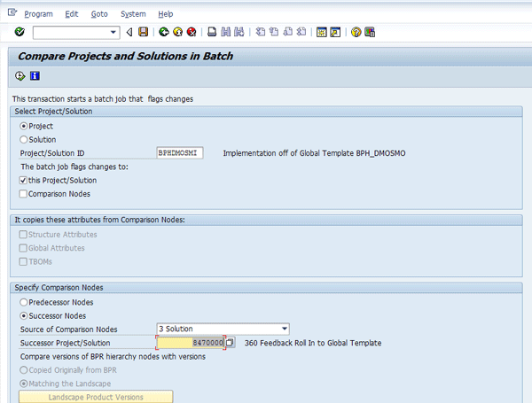Click the green Back arrow icon

(164, 32)
